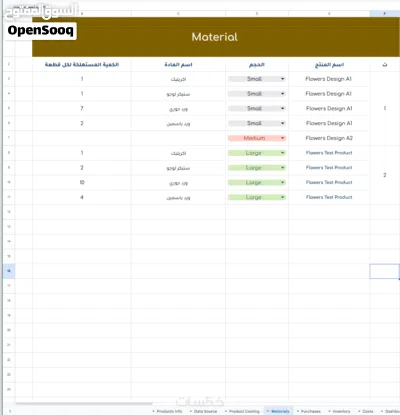Select the quantity cell showing 10
400x415 pixels.
pos(82,182)
